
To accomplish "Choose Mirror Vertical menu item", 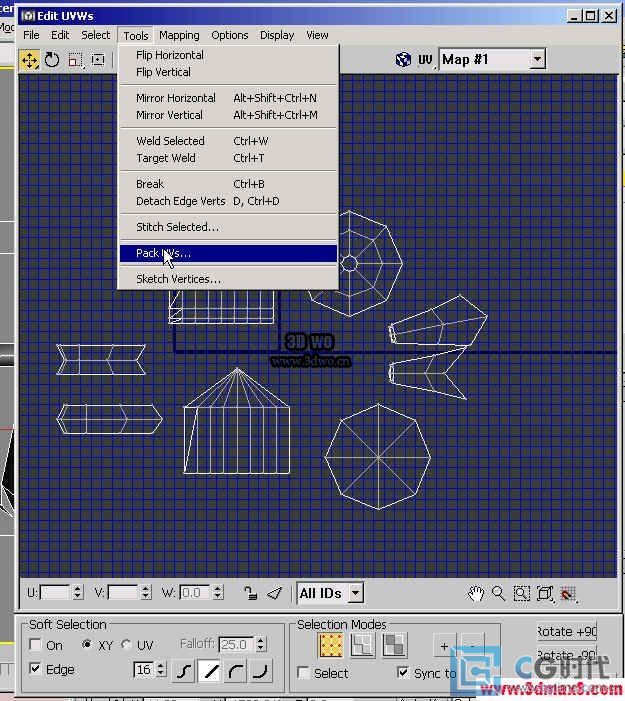I will click(228, 115).
